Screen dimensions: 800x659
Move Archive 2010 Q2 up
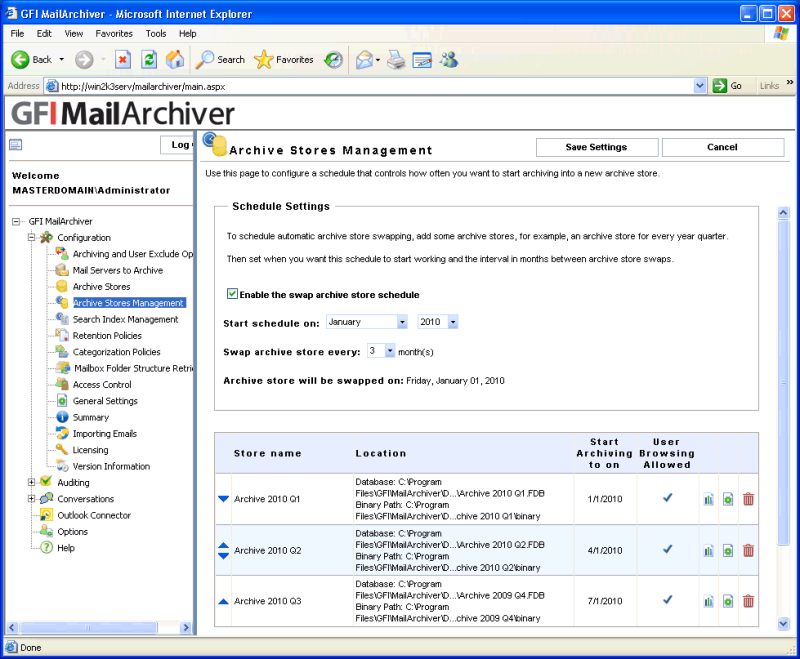tap(223, 545)
